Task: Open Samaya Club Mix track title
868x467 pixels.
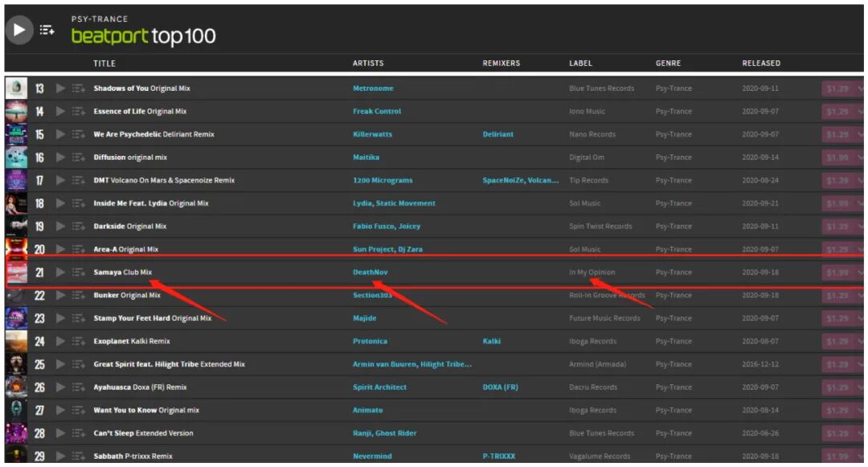Action: [x=122, y=272]
